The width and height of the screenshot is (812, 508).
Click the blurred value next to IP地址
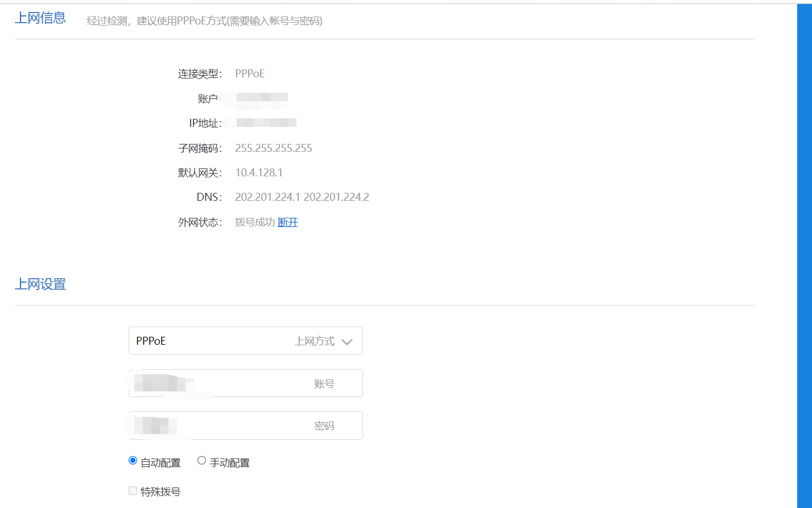pos(266,123)
